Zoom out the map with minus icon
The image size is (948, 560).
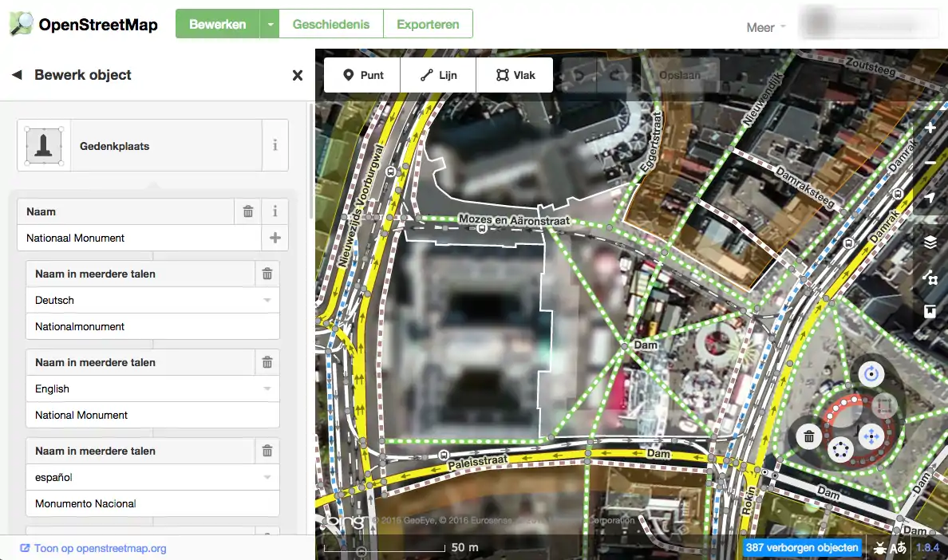pyautogui.click(x=930, y=164)
